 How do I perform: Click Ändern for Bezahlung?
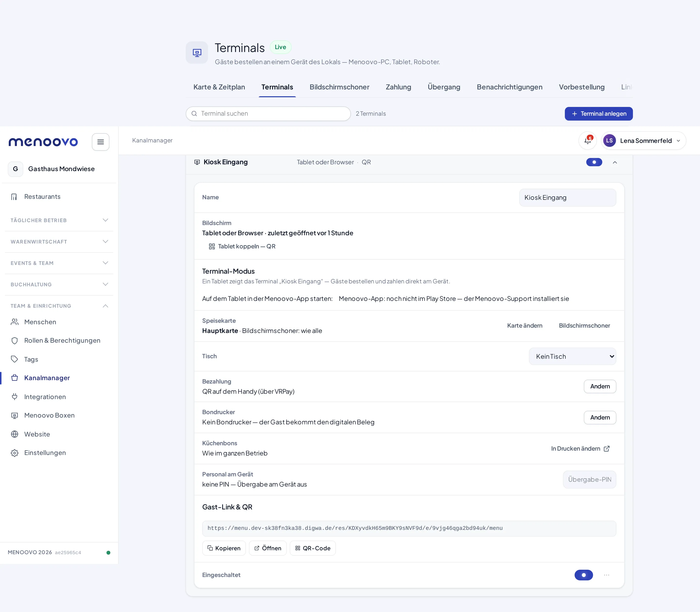(600, 387)
